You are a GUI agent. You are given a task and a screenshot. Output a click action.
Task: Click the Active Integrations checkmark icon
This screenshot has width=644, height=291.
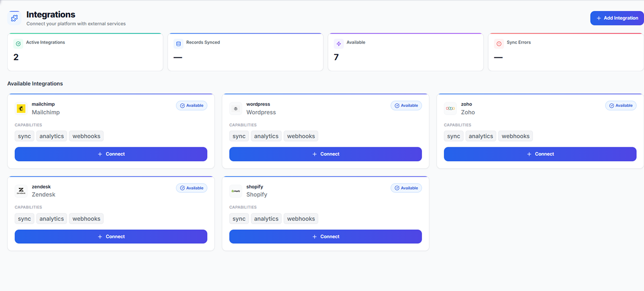coord(18,44)
